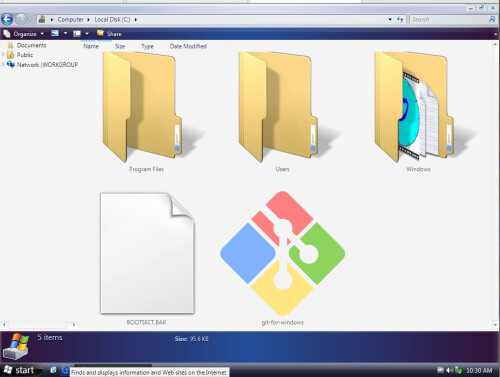
Task: Sort by Date Modified column header
Action: coord(188,46)
